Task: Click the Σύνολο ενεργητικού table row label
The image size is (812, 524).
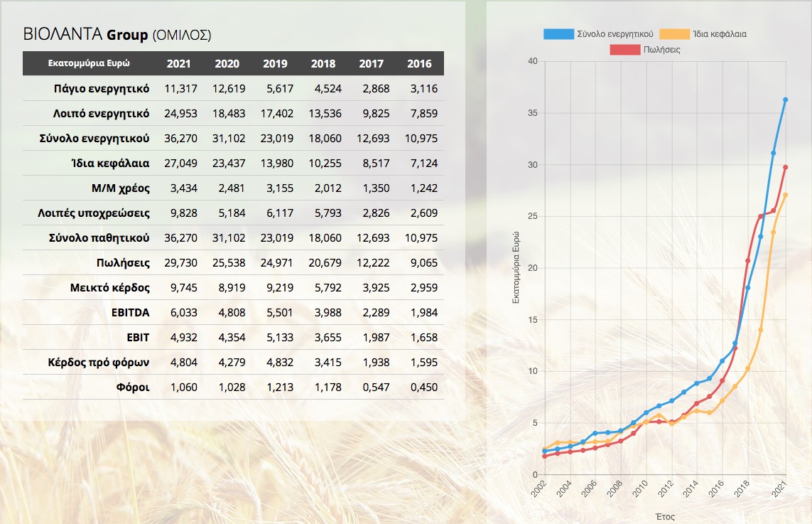Action: tap(94, 139)
